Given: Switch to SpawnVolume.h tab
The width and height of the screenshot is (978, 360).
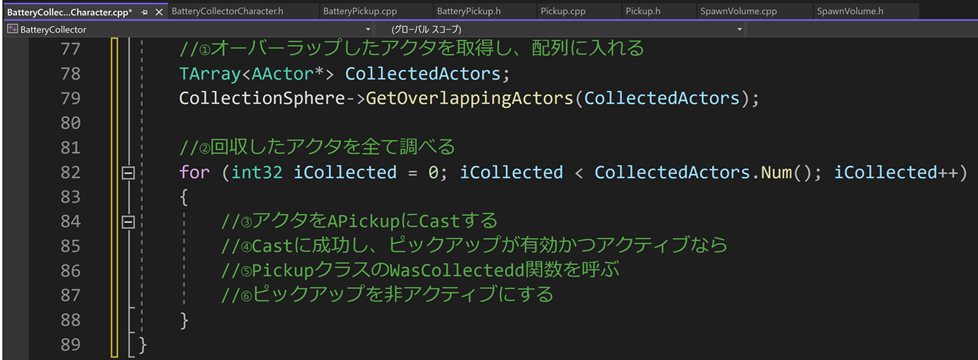Looking at the screenshot, I should pyautogui.click(x=841, y=11).
